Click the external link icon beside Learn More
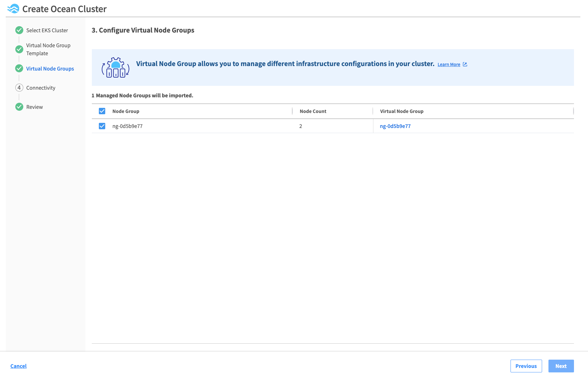Viewport: 588px width, 374px height. 465,64
